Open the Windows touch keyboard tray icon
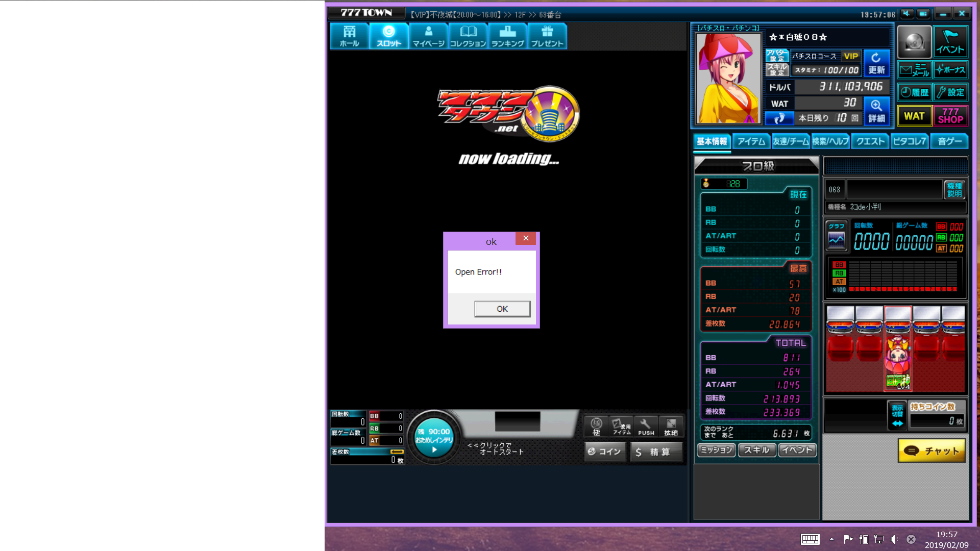This screenshot has width=980, height=551. click(x=810, y=539)
